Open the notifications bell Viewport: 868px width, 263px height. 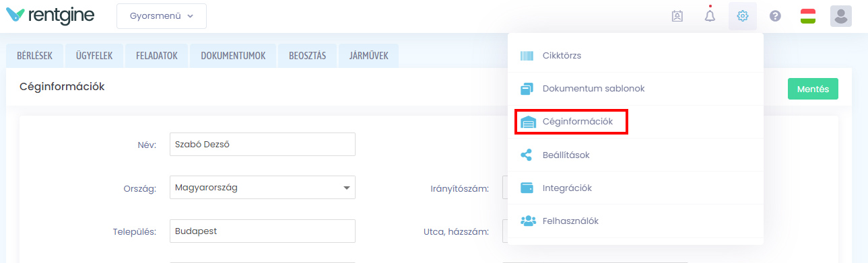[710, 15]
